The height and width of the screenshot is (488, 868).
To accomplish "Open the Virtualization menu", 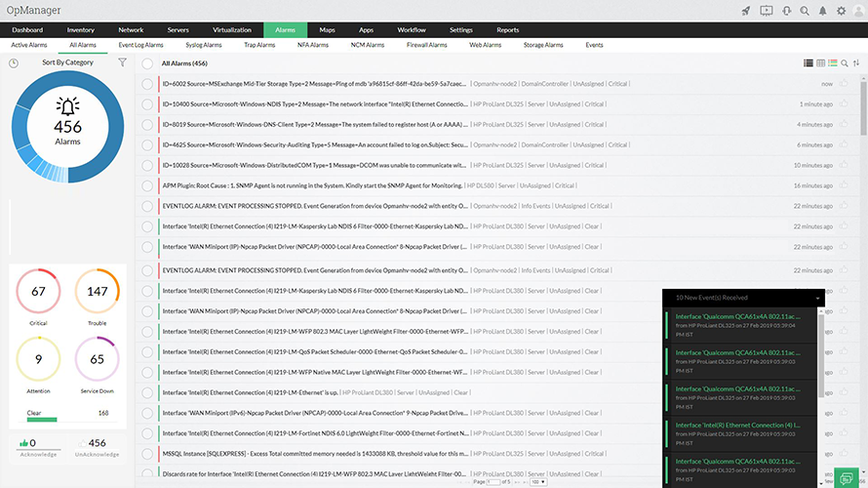I will tap(232, 30).
